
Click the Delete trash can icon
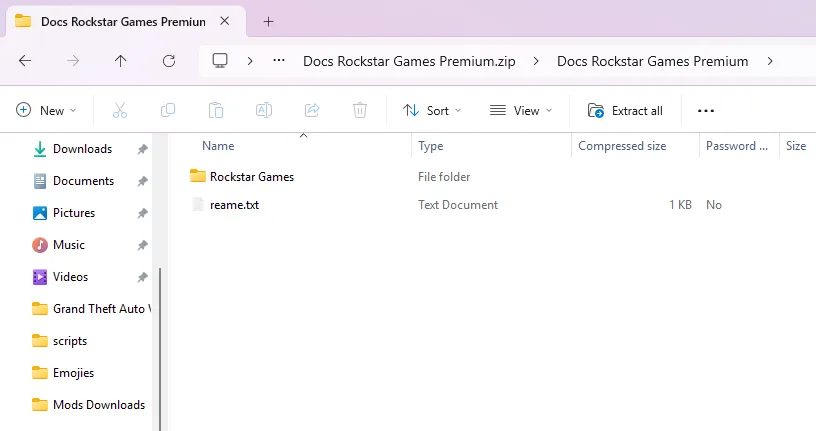360,110
